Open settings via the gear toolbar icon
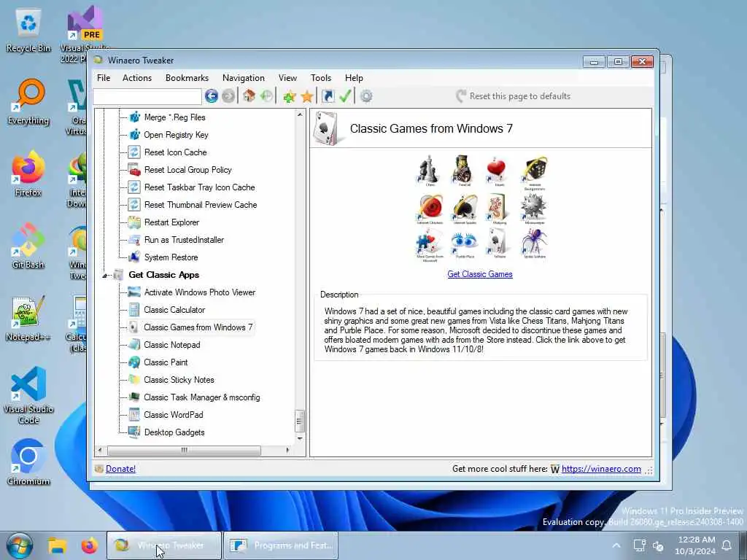 (x=366, y=96)
